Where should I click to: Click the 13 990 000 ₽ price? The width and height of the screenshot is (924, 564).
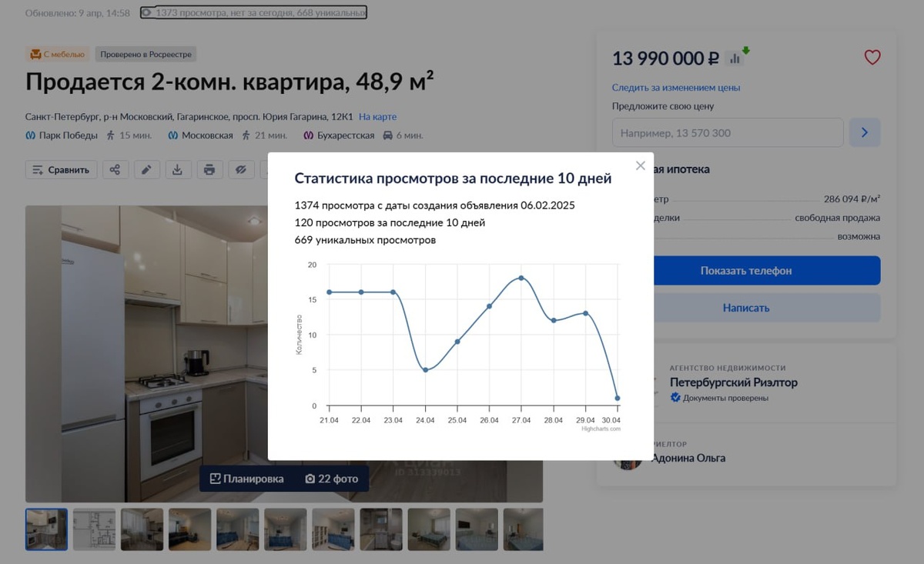coord(665,58)
